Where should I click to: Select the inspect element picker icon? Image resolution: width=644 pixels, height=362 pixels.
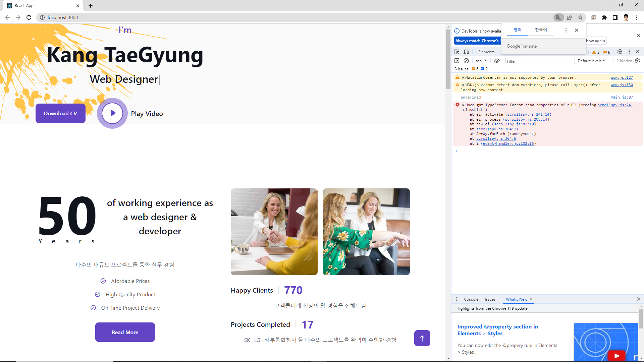pyautogui.click(x=457, y=52)
